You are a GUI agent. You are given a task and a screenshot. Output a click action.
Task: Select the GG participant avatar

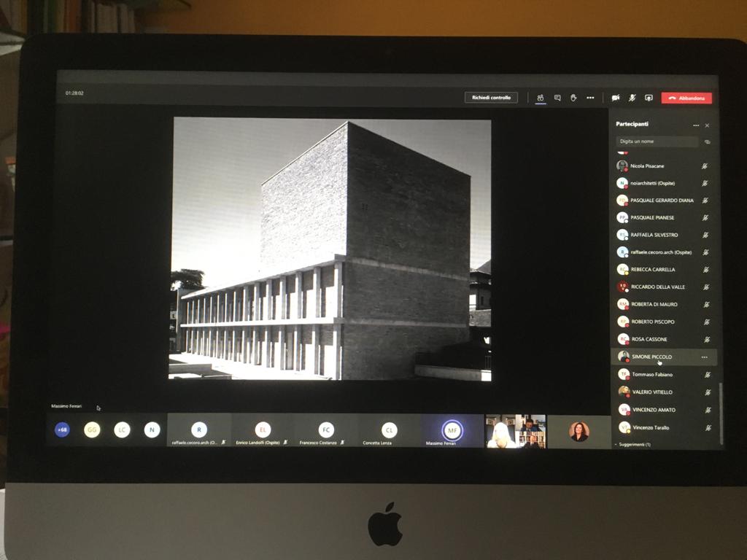tap(92, 429)
